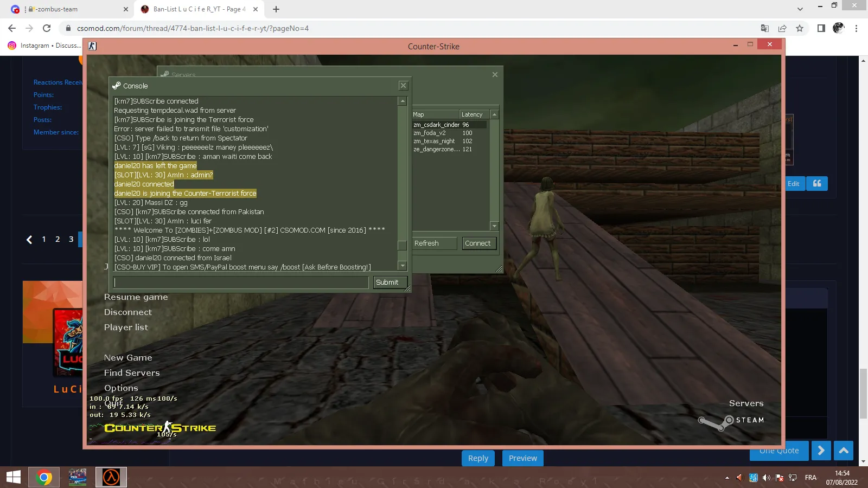Click the Chrome translate page icon
The width and height of the screenshot is (868, 488).
point(765,28)
